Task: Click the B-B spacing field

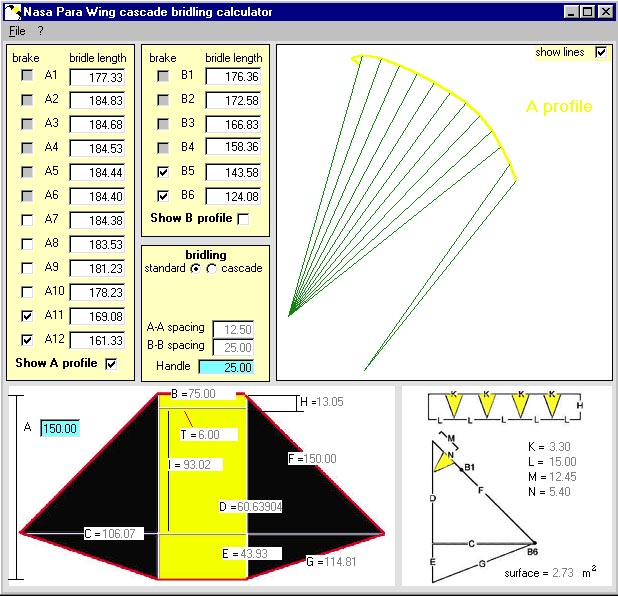Action: 233,347
